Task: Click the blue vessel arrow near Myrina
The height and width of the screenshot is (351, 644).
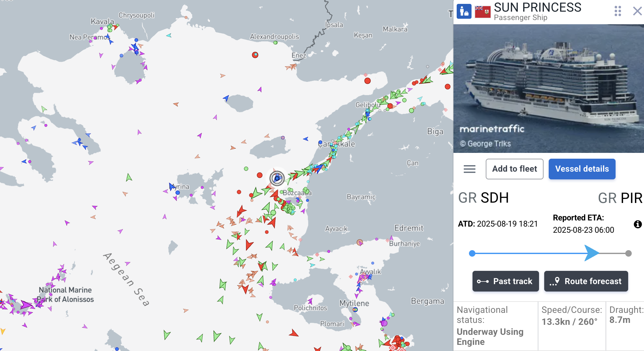Action: point(172,186)
